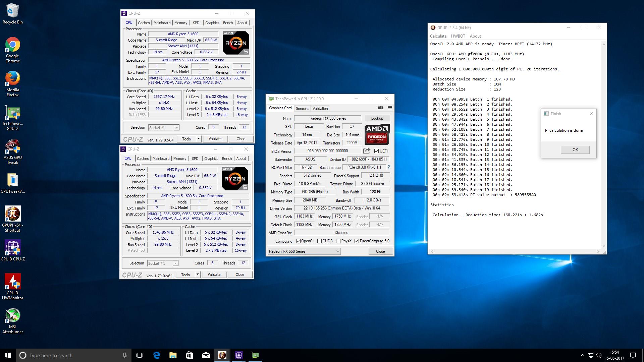Open File Explorer from the taskbar

click(173, 355)
